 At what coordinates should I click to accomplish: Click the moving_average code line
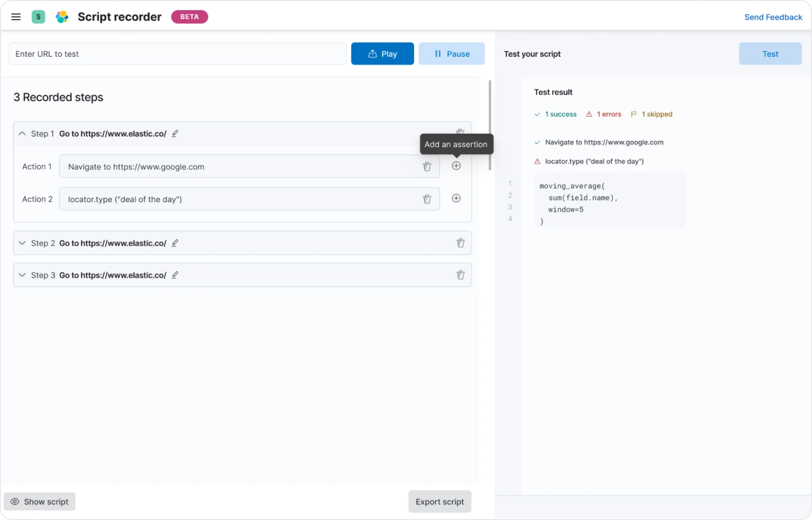point(572,186)
